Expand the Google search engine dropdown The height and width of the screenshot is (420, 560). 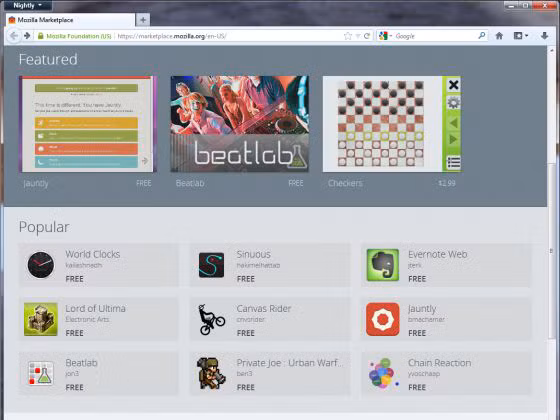(x=385, y=36)
